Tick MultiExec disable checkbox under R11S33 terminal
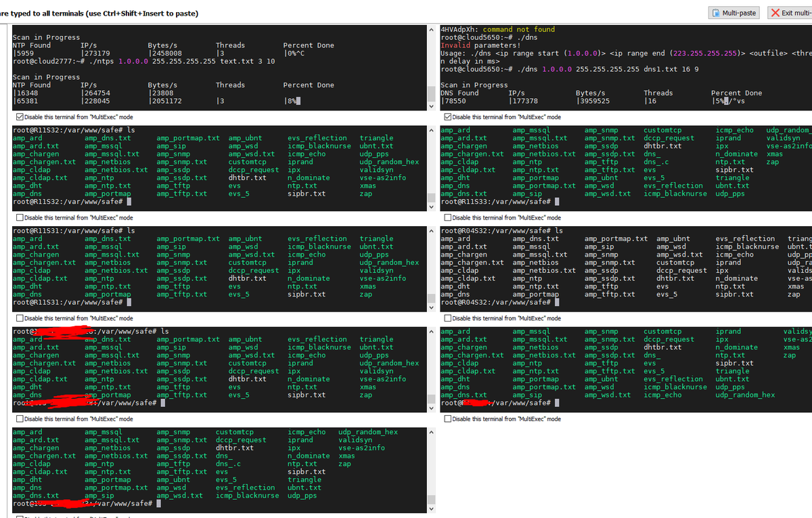 point(447,218)
